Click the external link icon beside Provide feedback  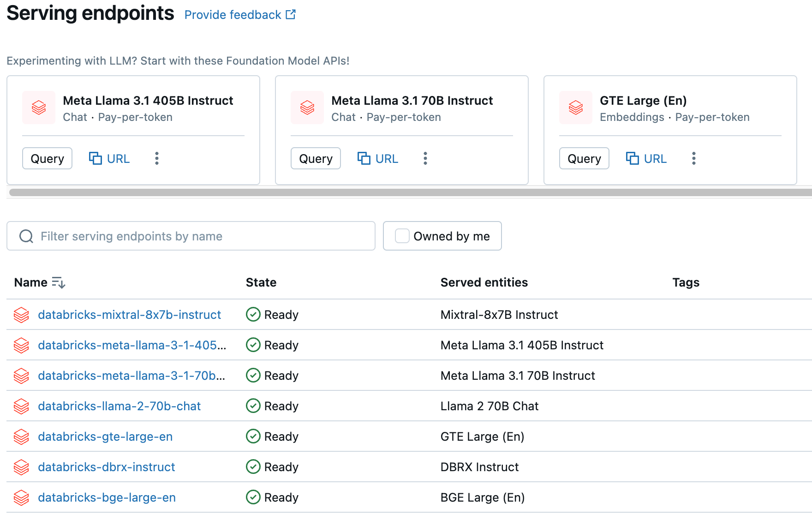tap(291, 15)
